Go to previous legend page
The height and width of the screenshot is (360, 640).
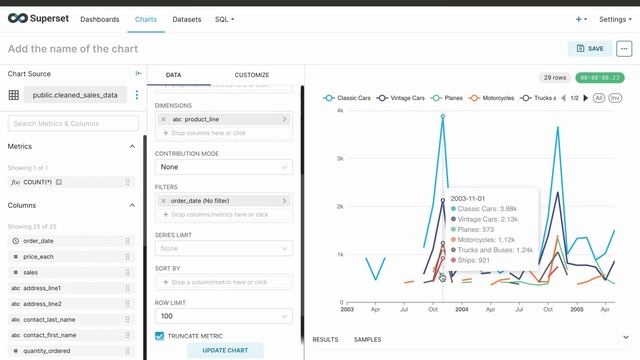[564, 98]
